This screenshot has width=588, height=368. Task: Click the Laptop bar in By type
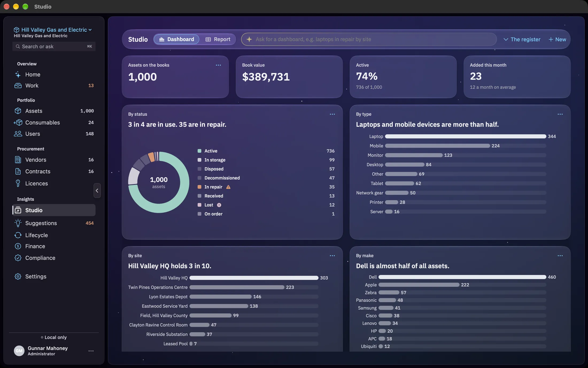pos(466,136)
